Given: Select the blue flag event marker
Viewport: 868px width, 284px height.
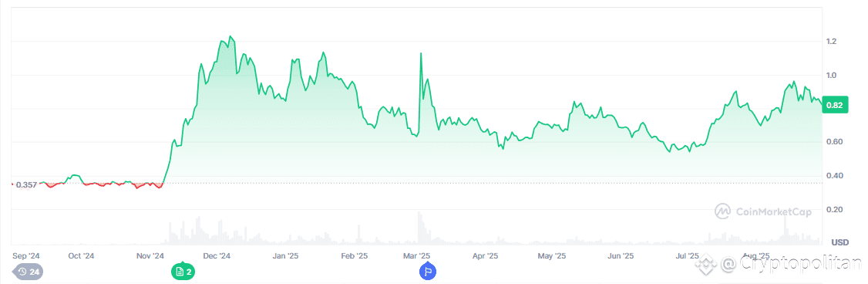Looking at the screenshot, I should coord(428,272).
